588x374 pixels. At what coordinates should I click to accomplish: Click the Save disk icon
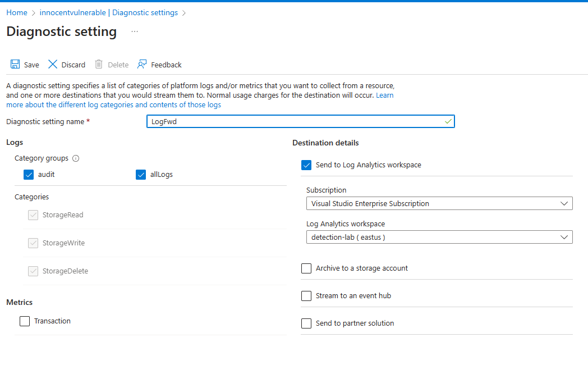(x=15, y=65)
